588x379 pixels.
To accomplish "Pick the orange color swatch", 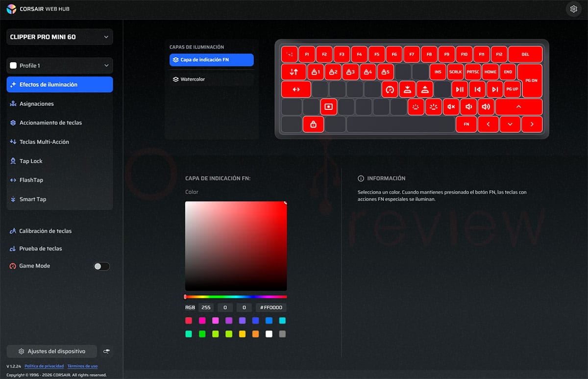I will pos(255,334).
